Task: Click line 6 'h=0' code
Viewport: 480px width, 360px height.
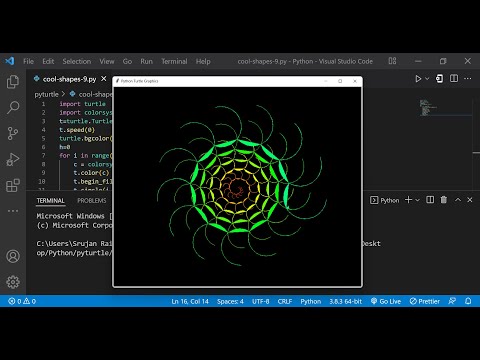Action: pos(65,147)
